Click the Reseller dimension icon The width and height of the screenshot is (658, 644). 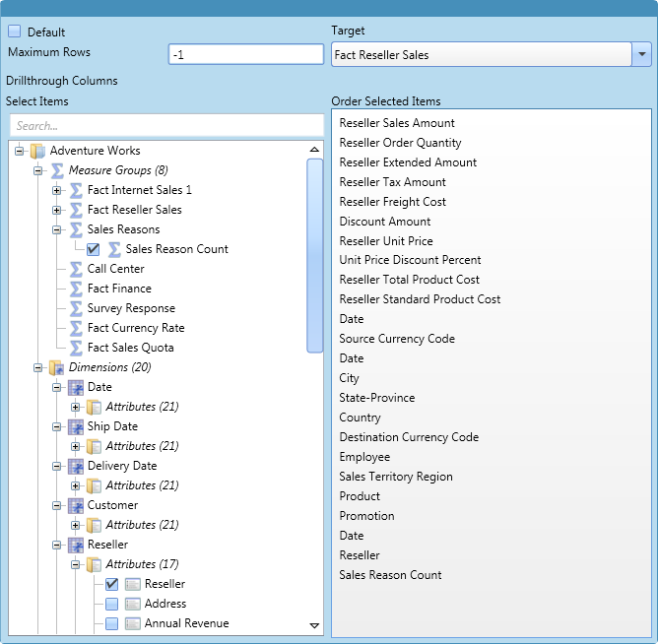coord(76,545)
